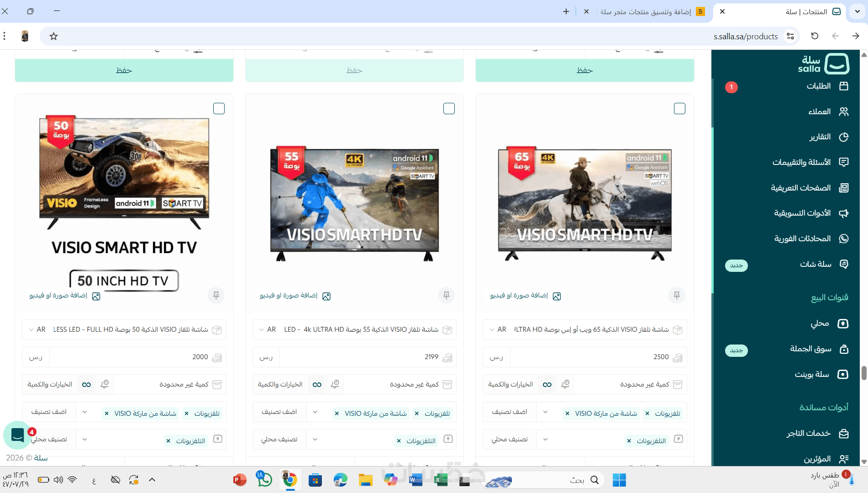
Task: Pin the 50-inch TV product
Action: pyautogui.click(x=216, y=295)
